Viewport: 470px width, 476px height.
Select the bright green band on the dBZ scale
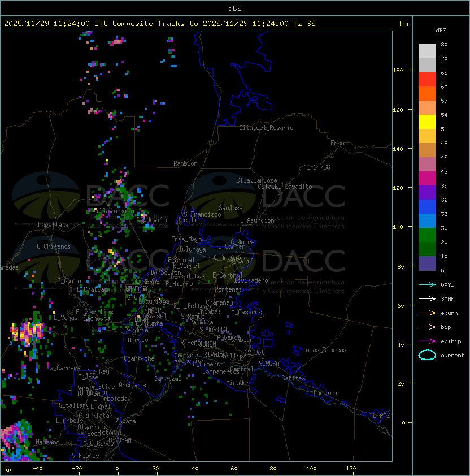[x=427, y=235]
